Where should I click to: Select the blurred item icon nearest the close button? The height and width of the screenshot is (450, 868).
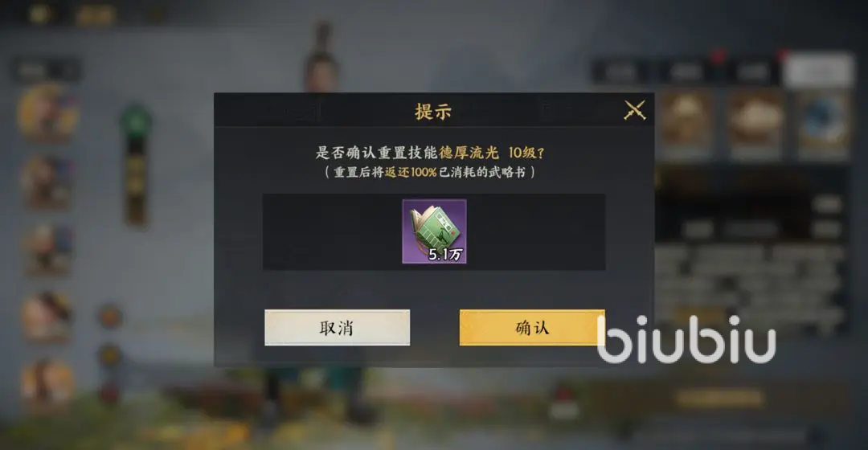[686, 125]
